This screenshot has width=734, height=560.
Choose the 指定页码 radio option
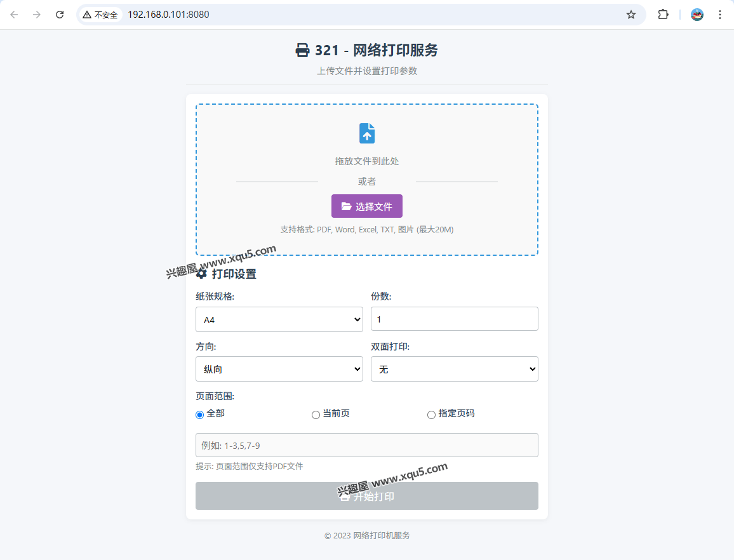431,415
